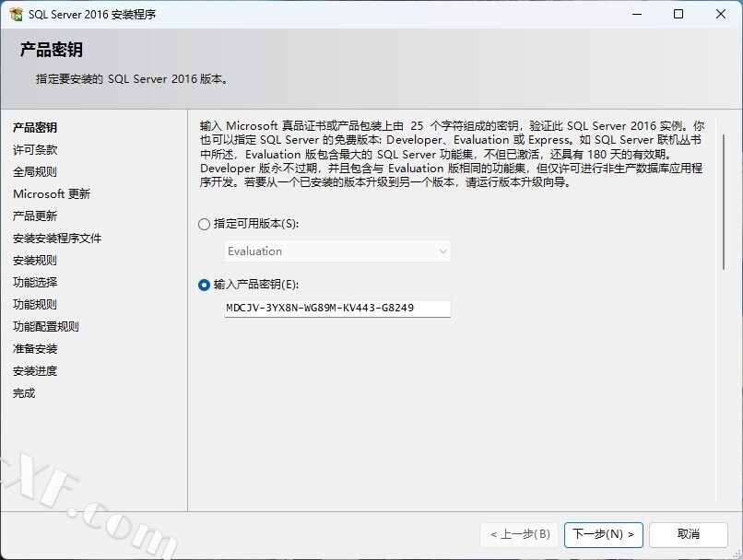This screenshot has width=743, height=560.
Task: Click the vertical scrollbar thumb of content pane
Action: pos(724,202)
